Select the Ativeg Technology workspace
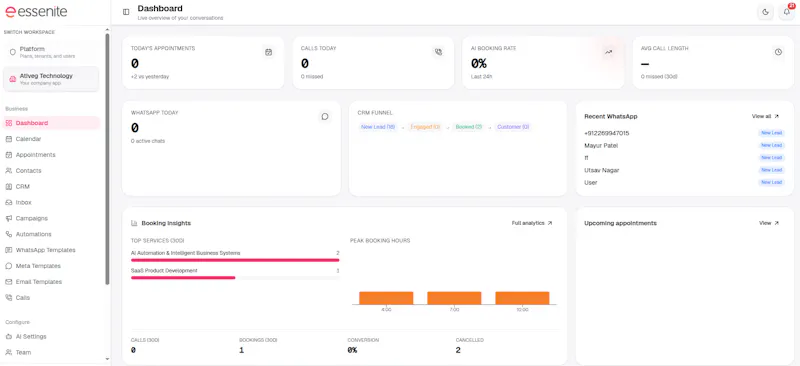The width and height of the screenshot is (800, 366). [51, 79]
